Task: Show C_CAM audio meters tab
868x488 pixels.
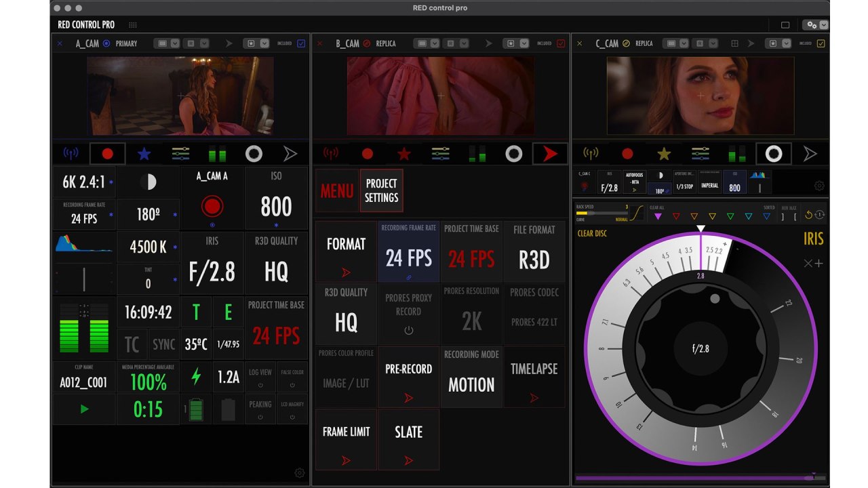Action: [738, 154]
